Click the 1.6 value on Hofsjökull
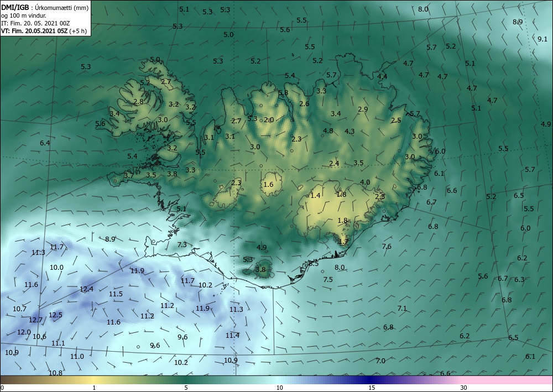This screenshot has width=553, height=392. click(268, 184)
